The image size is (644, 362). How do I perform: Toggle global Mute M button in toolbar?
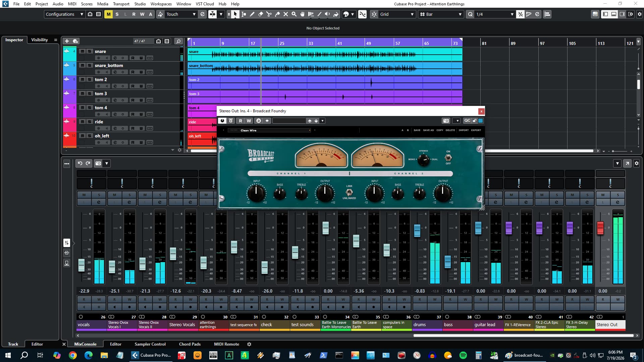point(108,14)
